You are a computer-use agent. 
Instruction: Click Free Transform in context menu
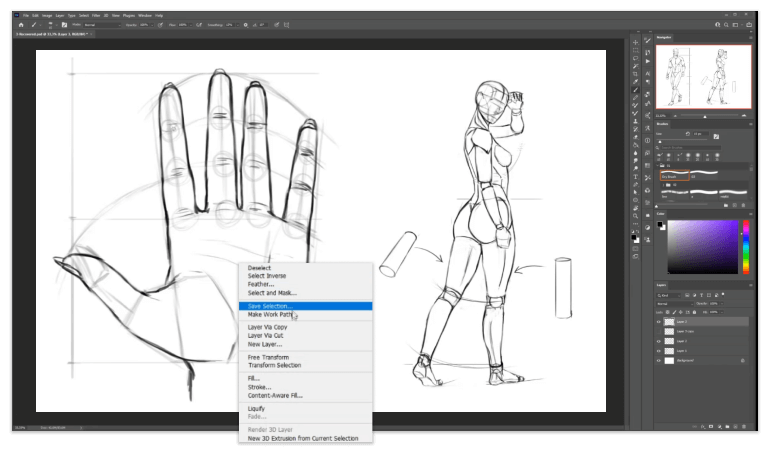(x=269, y=357)
